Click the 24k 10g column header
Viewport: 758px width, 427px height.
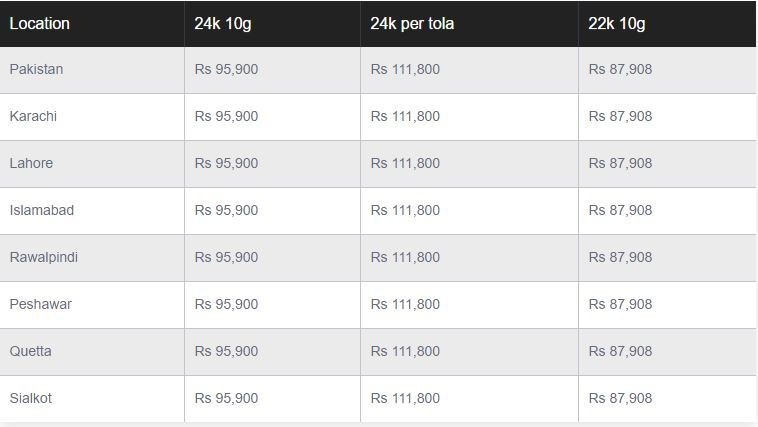pyautogui.click(x=223, y=23)
